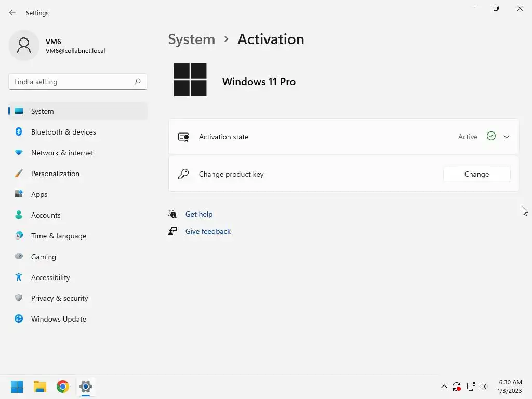Click the search magnifier icon
Screen dimensions: 532x399
pos(138,82)
